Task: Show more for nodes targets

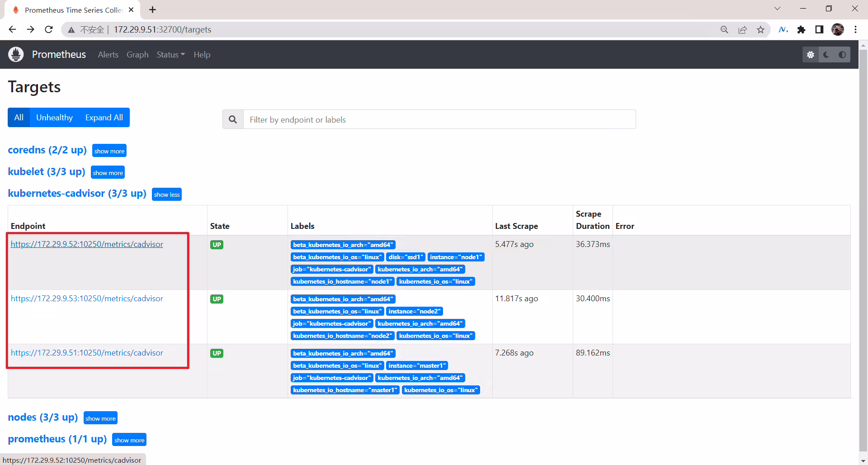Action: [x=100, y=418]
